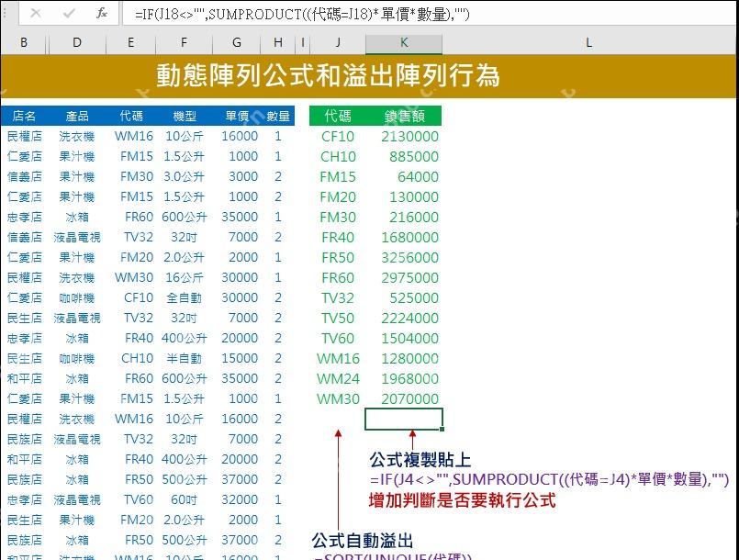The height and width of the screenshot is (560, 739).
Task: Select column F header
Action: click(184, 43)
